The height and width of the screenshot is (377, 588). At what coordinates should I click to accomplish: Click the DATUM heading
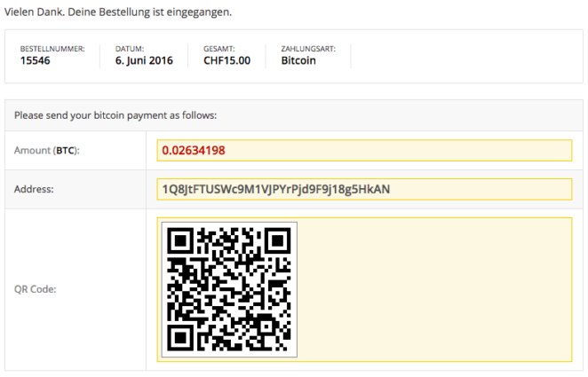[x=129, y=49]
